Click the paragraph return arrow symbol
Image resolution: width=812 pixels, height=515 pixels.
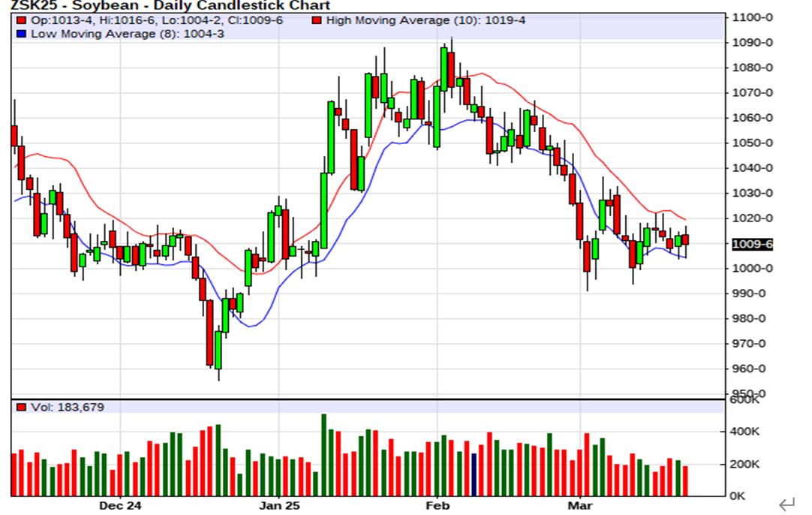786,504
